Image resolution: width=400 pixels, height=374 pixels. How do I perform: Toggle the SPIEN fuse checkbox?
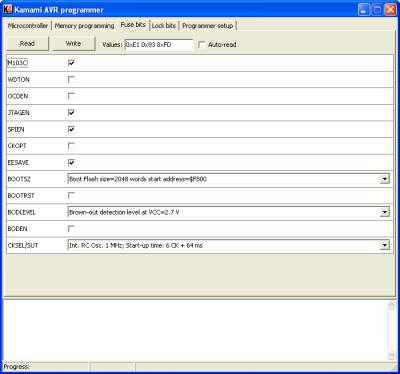pyautogui.click(x=71, y=129)
